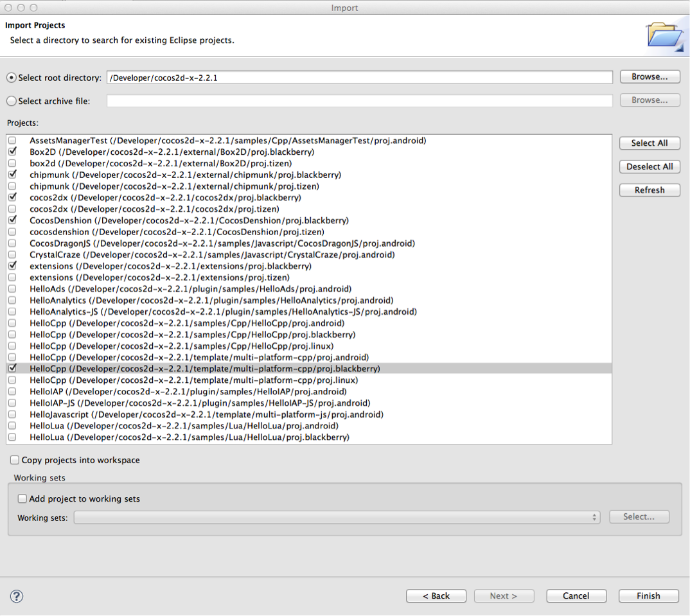Viewport: 690px width, 616px height.
Task: Refresh the projects list
Action: pyautogui.click(x=650, y=190)
